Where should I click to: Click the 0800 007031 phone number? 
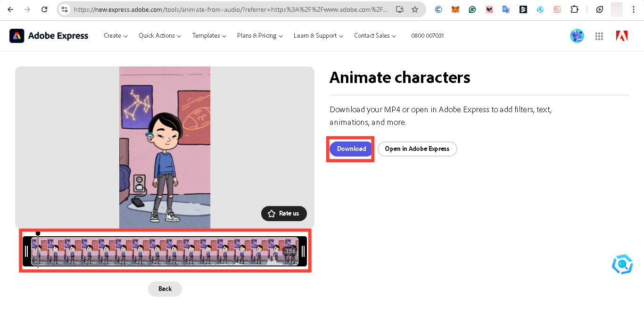click(x=427, y=36)
